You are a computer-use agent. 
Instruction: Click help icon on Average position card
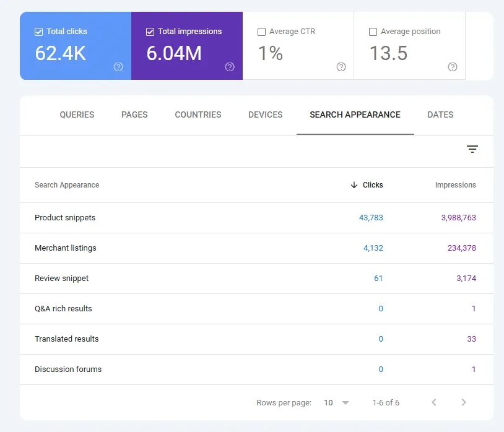pyautogui.click(x=453, y=67)
